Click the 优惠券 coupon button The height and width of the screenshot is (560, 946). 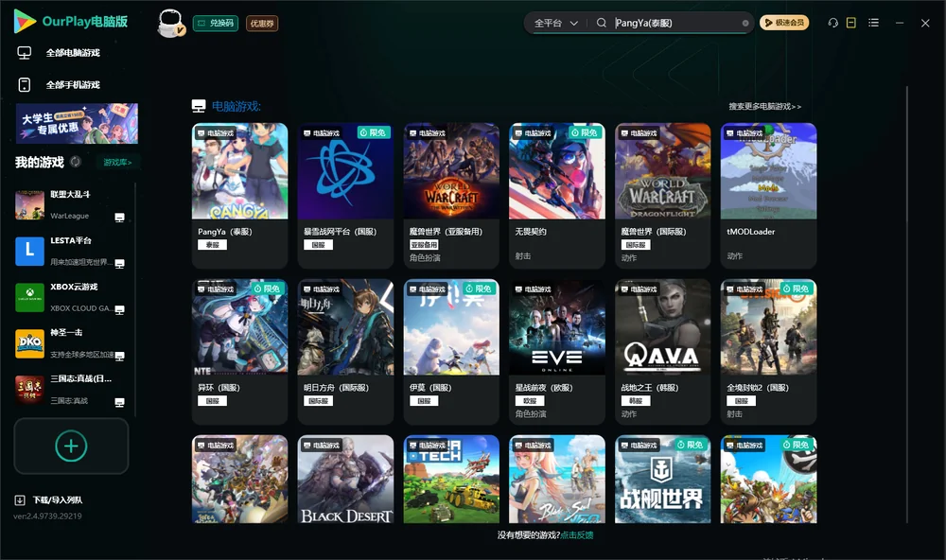[262, 24]
